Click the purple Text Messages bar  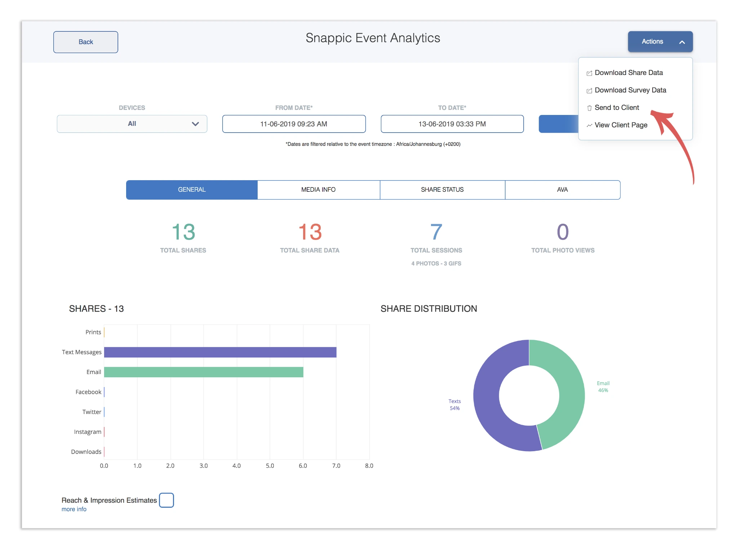[x=220, y=352]
